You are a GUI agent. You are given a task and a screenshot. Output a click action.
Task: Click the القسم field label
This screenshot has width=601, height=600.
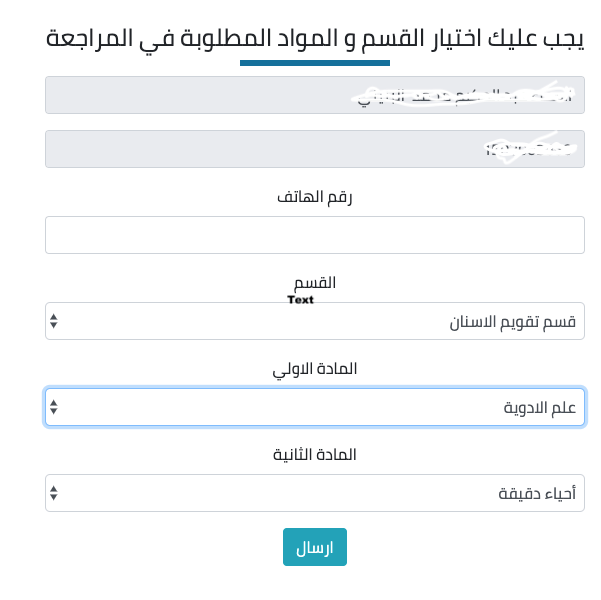(x=314, y=283)
